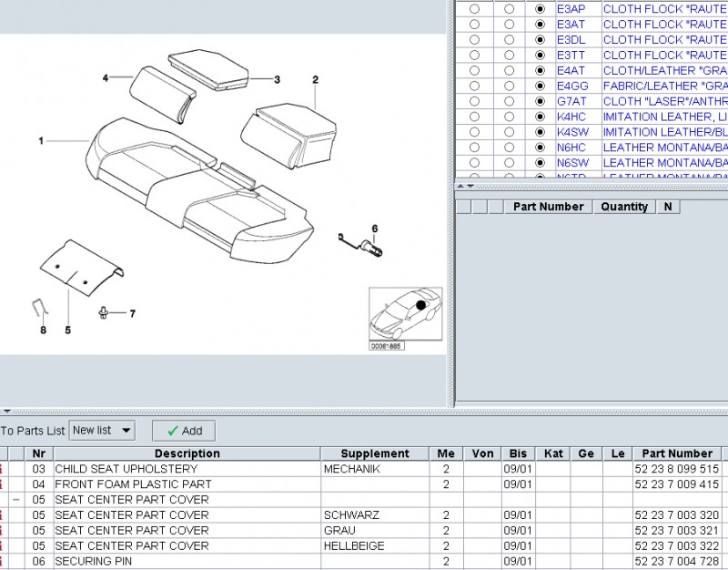Select third-column radio button in N6SW row
Image resolution: width=728 pixels, height=570 pixels.
(x=540, y=163)
